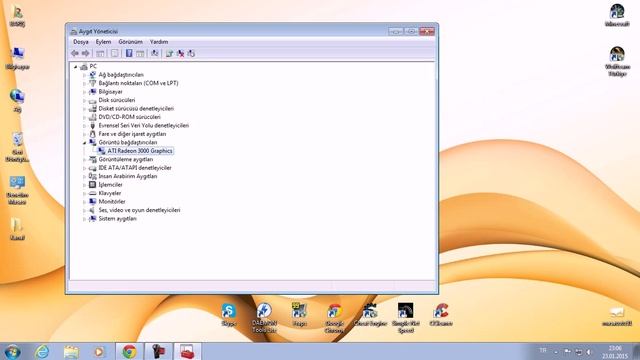The image size is (640, 360).
Task: Click the Bilgisayar desktop icon
Action: click(x=18, y=58)
